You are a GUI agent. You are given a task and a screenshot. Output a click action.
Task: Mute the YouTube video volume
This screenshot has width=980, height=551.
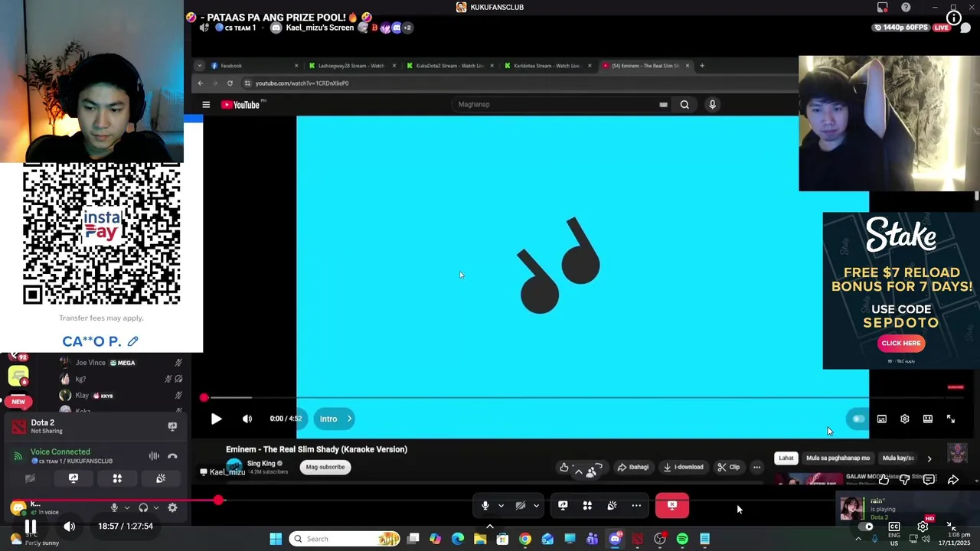[247, 419]
